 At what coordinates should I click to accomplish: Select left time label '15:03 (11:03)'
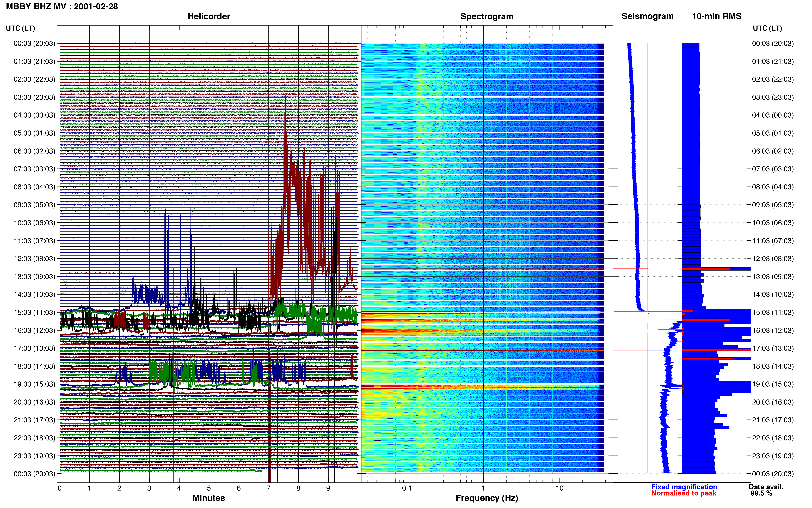tap(34, 312)
